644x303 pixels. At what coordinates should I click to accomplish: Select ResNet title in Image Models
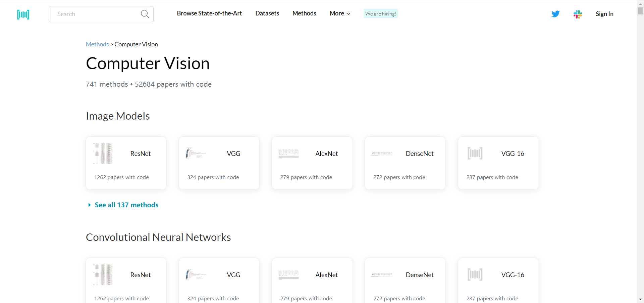click(141, 154)
